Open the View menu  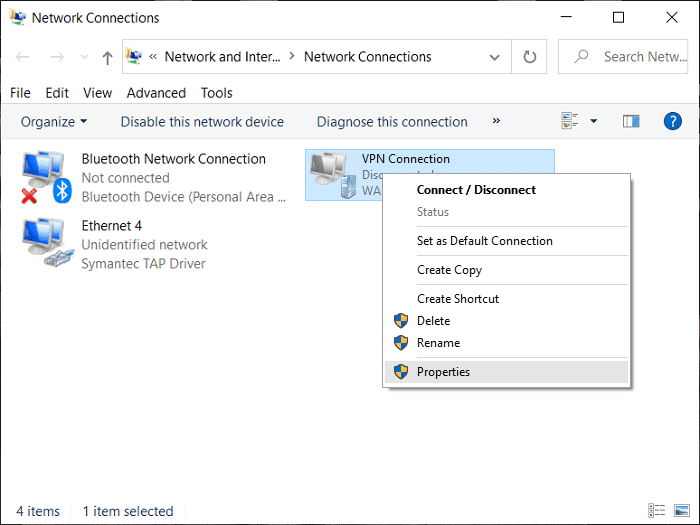pos(97,93)
